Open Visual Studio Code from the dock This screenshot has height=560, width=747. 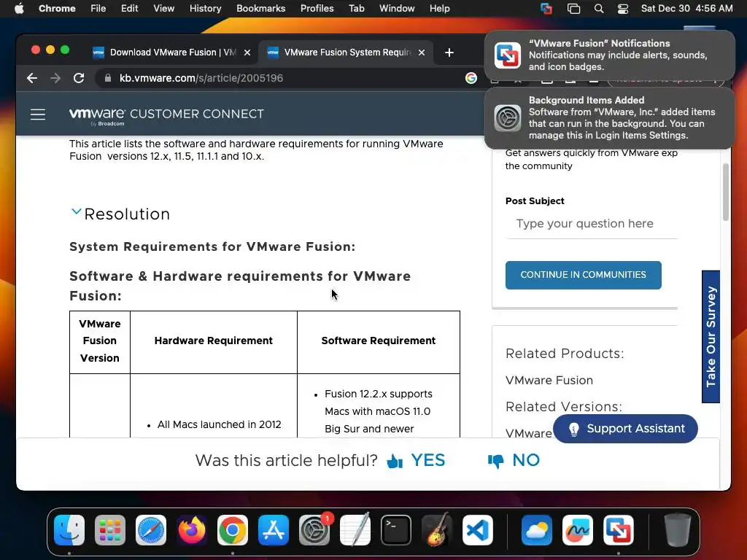click(478, 529)
